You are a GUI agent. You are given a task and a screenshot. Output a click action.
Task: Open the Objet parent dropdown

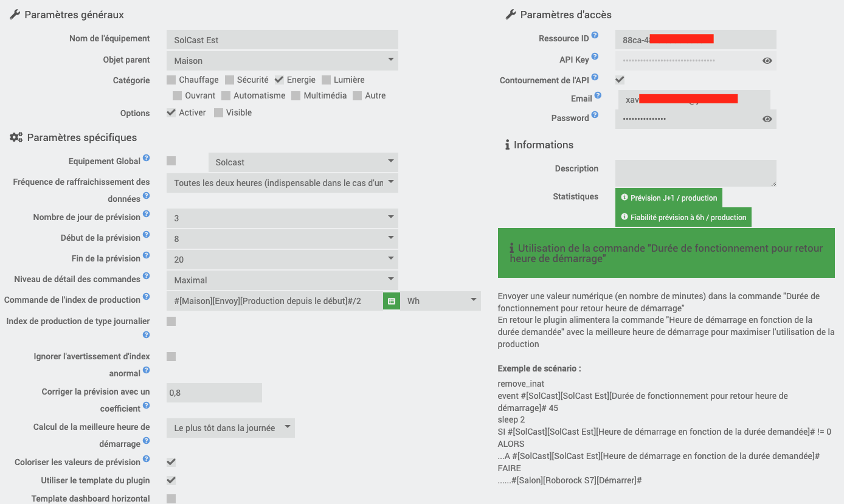click(282, 61)
